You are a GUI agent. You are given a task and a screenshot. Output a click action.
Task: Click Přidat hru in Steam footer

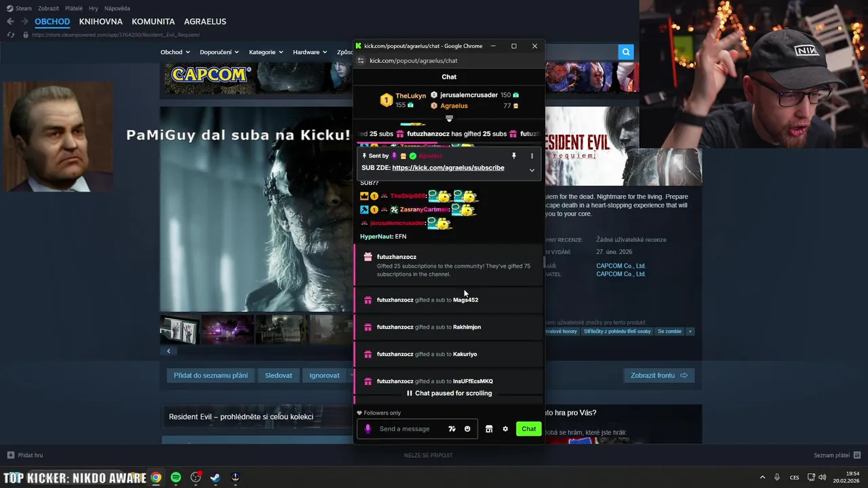click(25, 455)
